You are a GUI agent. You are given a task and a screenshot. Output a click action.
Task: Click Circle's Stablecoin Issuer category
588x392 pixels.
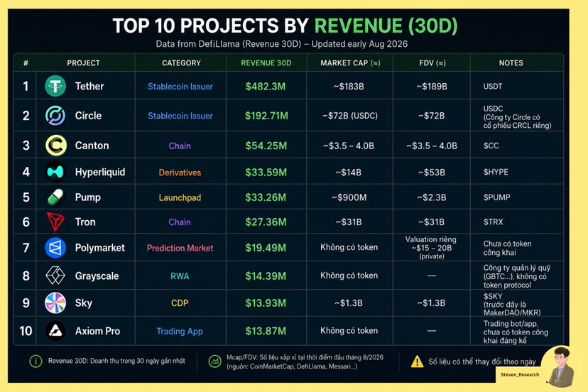[180, 116]
